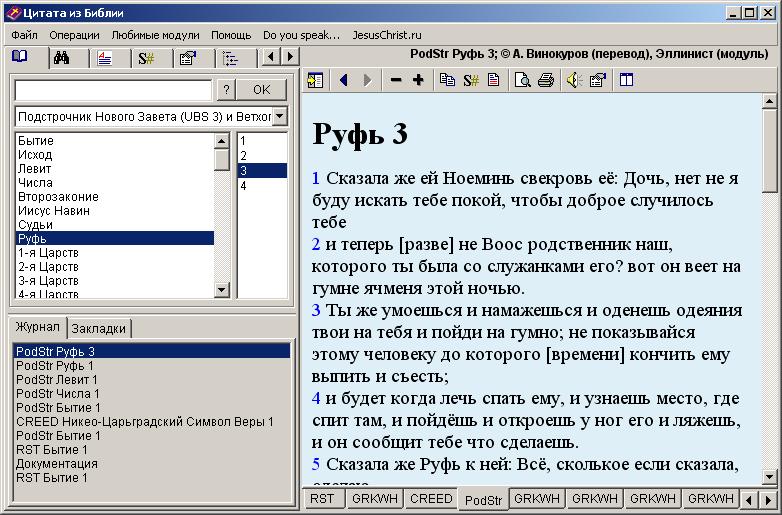Toggle the side panel icon at toolbar left
782x515 pixels.
pos(316,81)
